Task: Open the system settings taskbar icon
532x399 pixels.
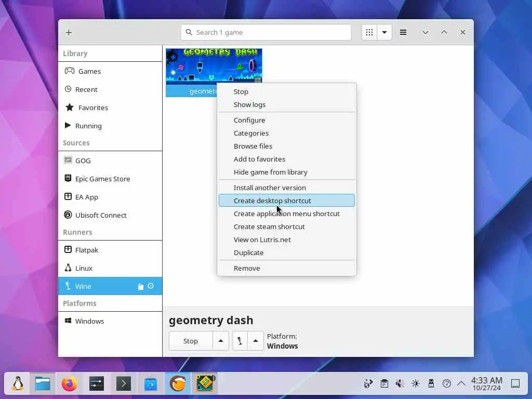Action: (x=97, y=384)
